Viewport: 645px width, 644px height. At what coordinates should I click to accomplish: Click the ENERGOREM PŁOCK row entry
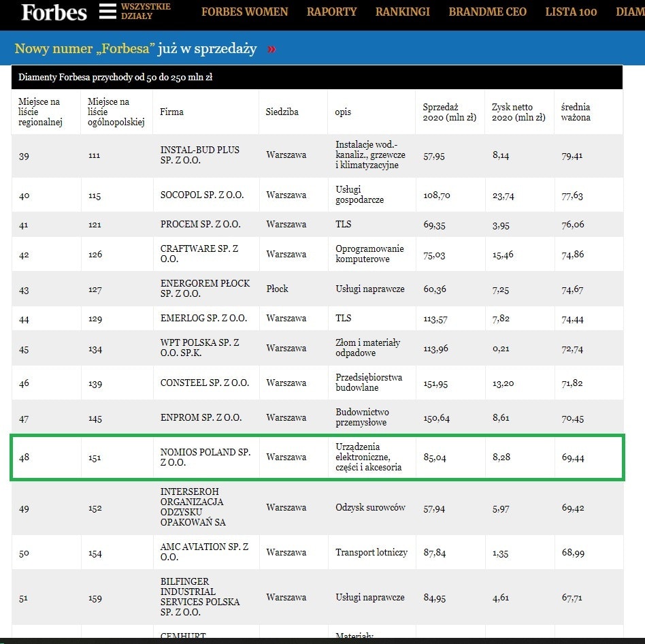point(205,288)
